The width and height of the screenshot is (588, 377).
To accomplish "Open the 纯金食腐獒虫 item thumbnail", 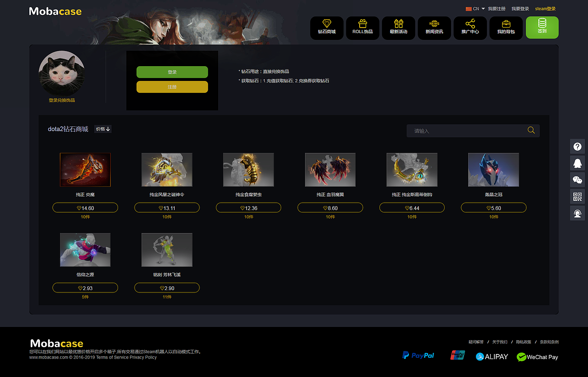I will 249,170.
